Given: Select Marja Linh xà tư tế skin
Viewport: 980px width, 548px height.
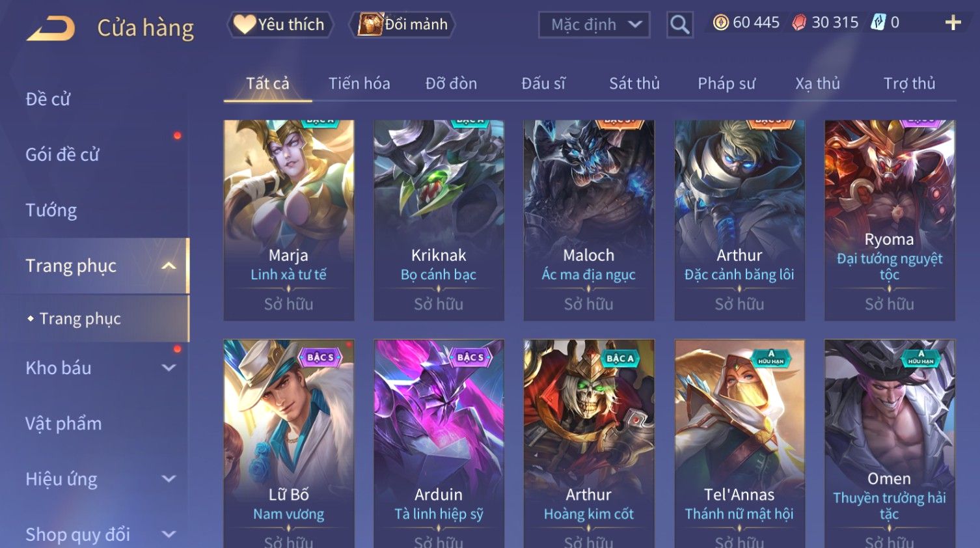Looking at the screenshot, I should point(289,220).
